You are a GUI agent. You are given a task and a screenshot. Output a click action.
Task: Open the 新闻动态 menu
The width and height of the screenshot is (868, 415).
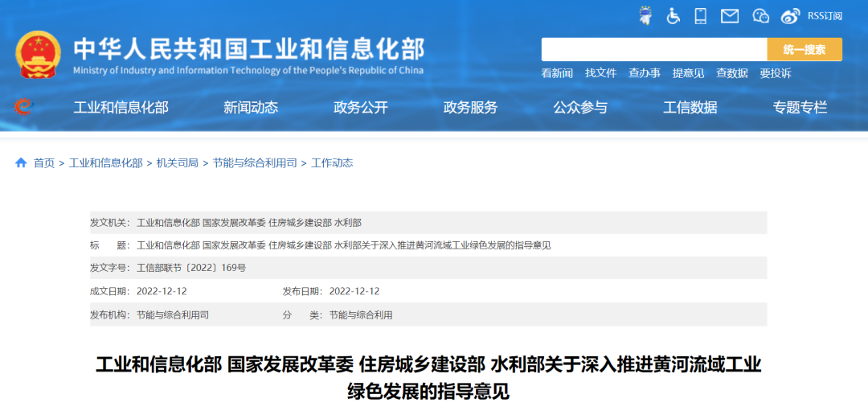pos(251,107)
